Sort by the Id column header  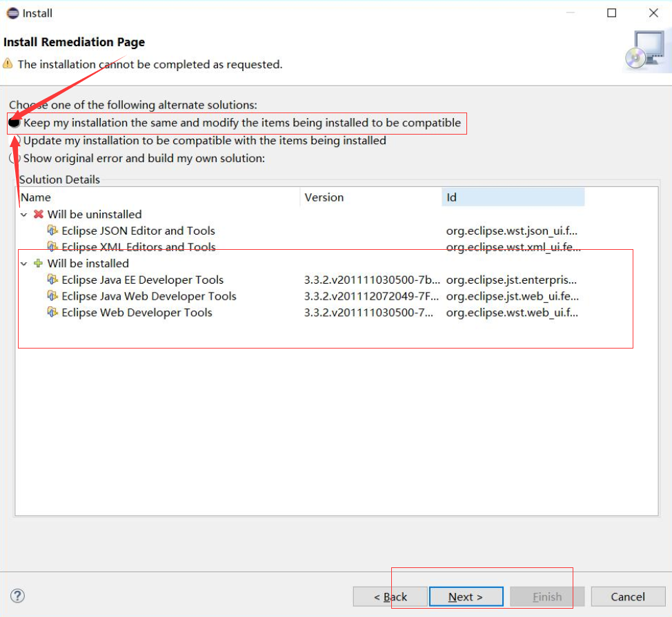[x=513, y=197]
